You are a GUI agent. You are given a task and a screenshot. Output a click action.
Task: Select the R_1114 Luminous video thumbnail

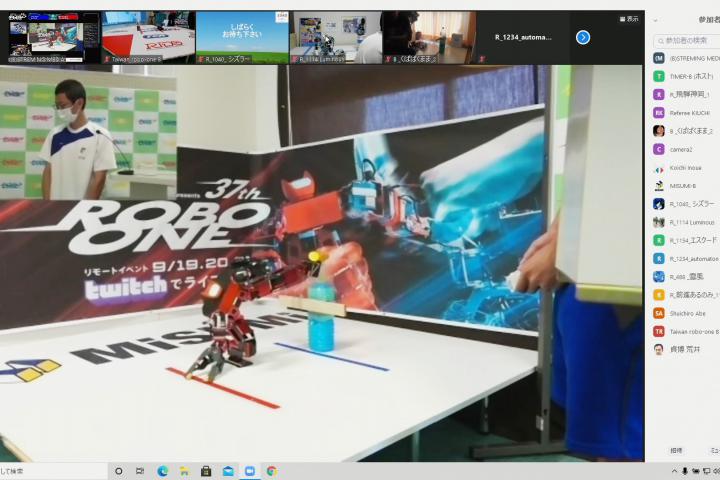(336, 38)
